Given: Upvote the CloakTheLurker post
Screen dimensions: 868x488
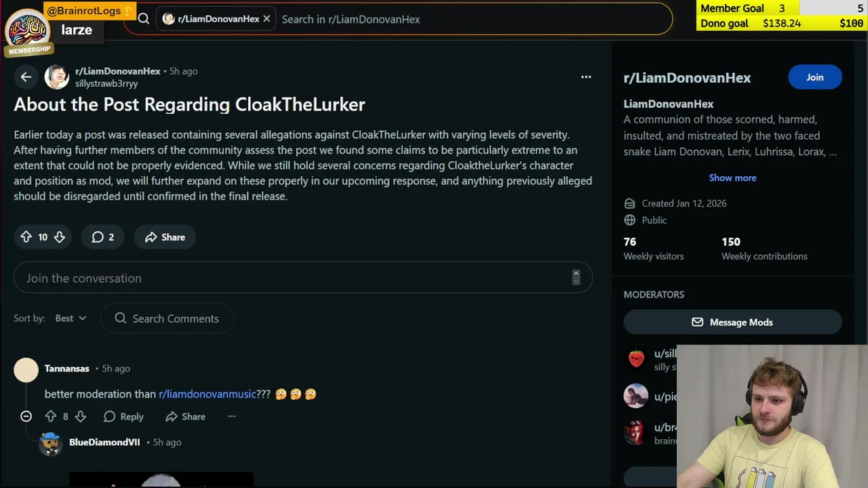Looking at the screenshot, I should tap(26, 237).
